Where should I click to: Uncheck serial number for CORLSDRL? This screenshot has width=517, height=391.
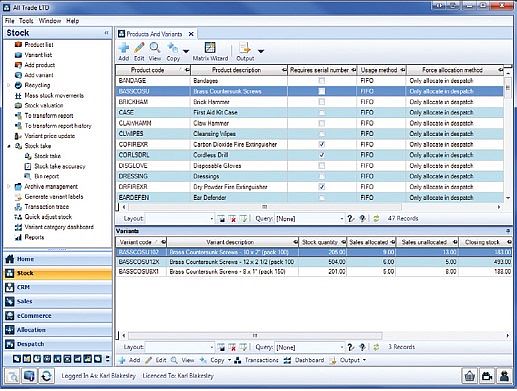(x=322, y=155)
